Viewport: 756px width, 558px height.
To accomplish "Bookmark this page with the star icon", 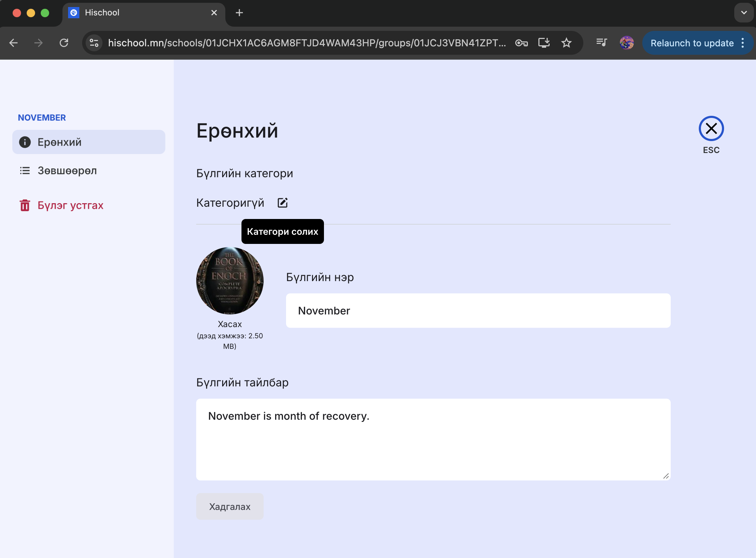I will tap(566, 43).
